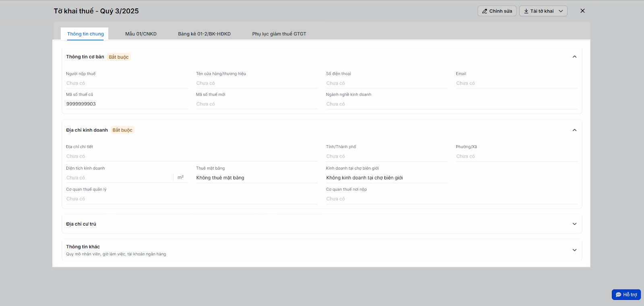Open the Mẫu 01/CNKD tab
The height and width of the screenshot is (306, 644).
[141, 34]
